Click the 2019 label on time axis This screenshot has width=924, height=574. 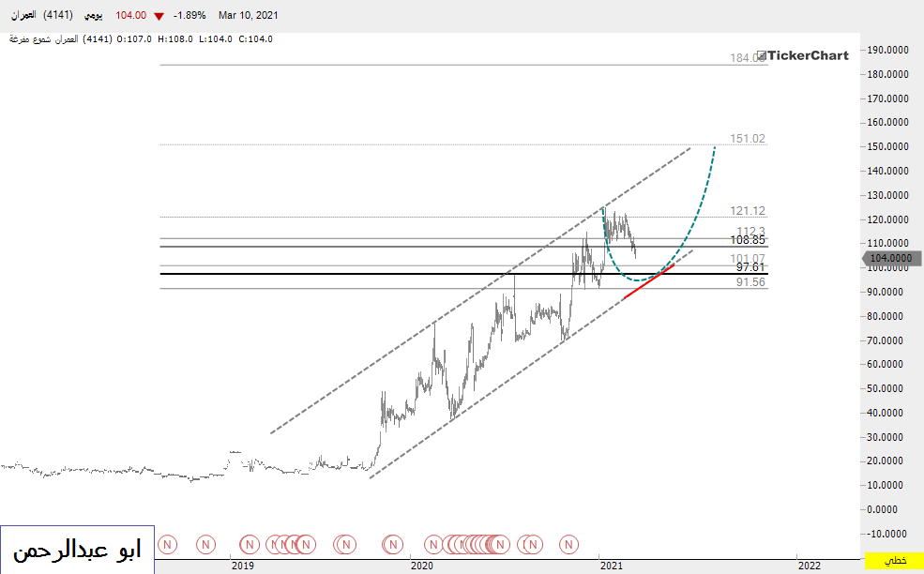[x=242, y=565]
